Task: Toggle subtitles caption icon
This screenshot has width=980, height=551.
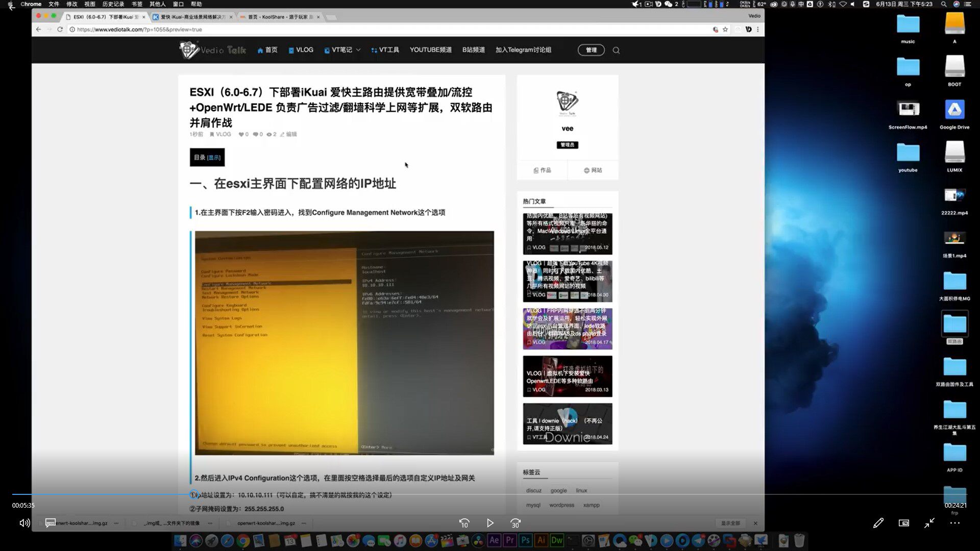Action: point(50,523)
